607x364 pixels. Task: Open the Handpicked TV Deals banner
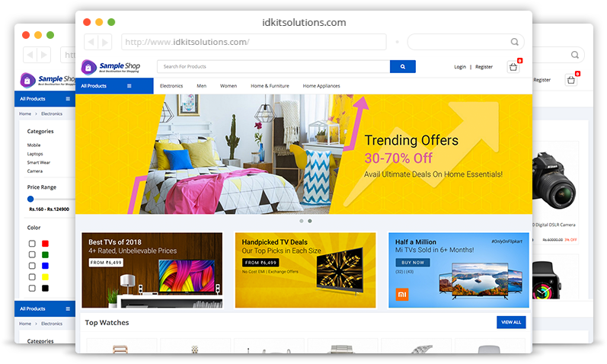pyautogui.click(x=305, y=270)
